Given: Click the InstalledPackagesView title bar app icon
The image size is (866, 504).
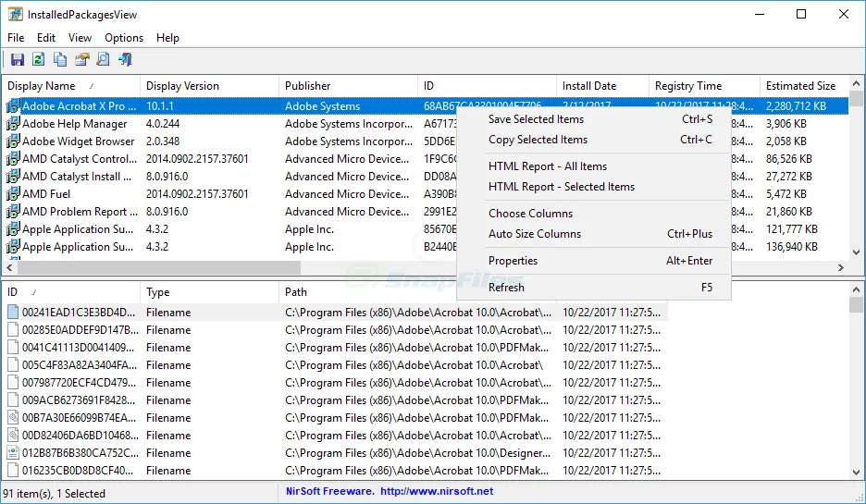Looking at the screenshot, I should [x=15, y=15].
